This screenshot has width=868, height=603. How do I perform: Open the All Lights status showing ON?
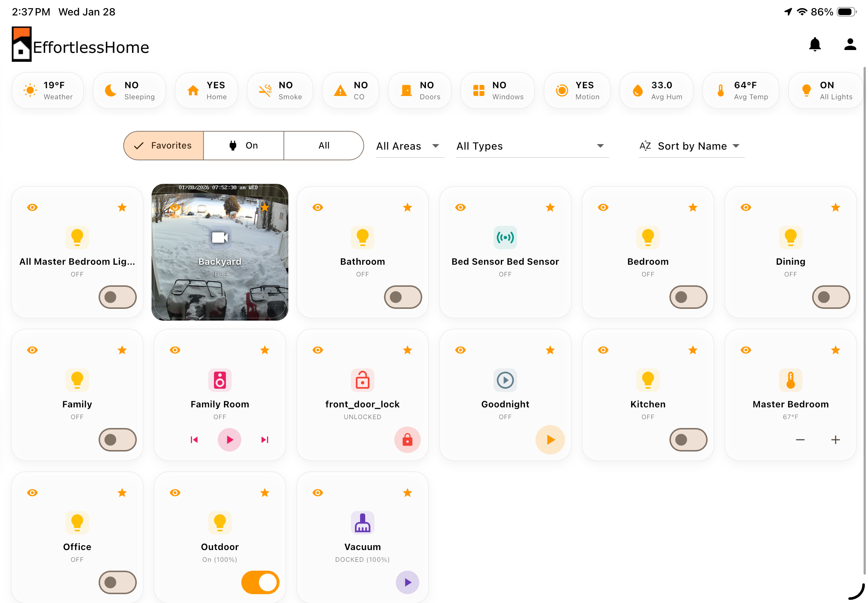[825, 90]
